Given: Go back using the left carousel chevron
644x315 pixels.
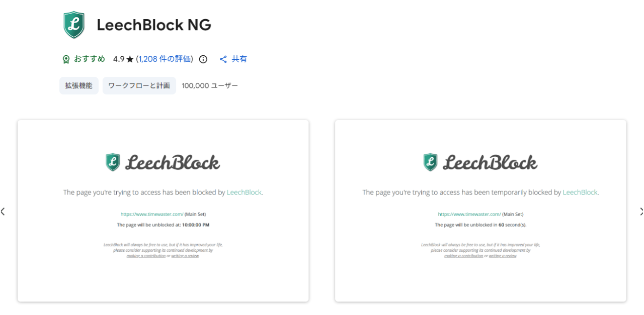Looking at the screenshot, I should (3, 211).
